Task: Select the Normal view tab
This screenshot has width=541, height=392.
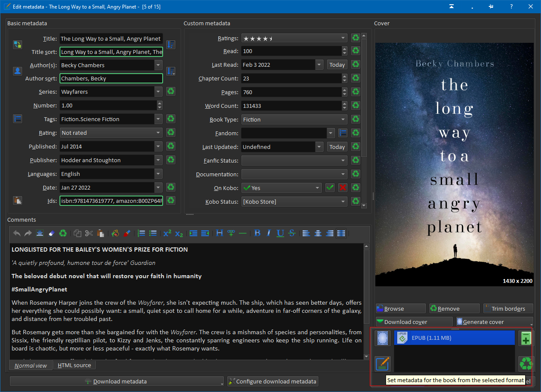Action: pos(30,365)
